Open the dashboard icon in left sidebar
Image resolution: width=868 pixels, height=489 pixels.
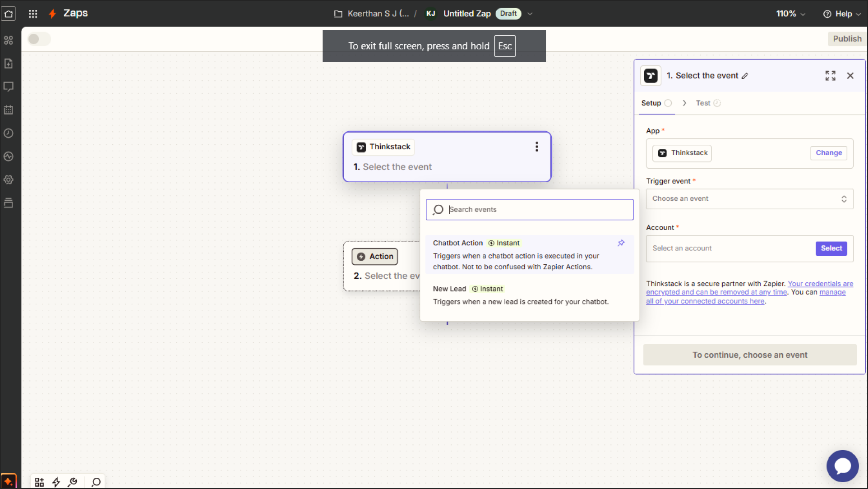tap(9, 40)
